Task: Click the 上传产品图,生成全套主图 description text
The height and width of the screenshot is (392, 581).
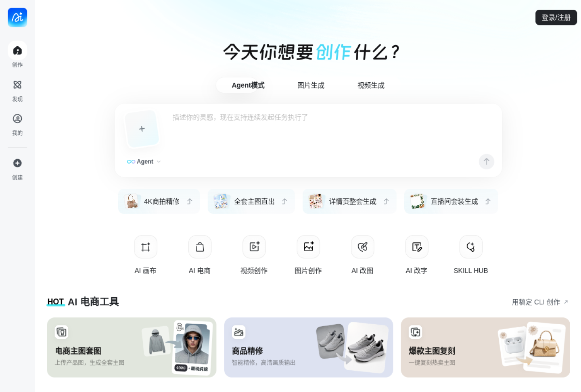Action: [90, 363]
